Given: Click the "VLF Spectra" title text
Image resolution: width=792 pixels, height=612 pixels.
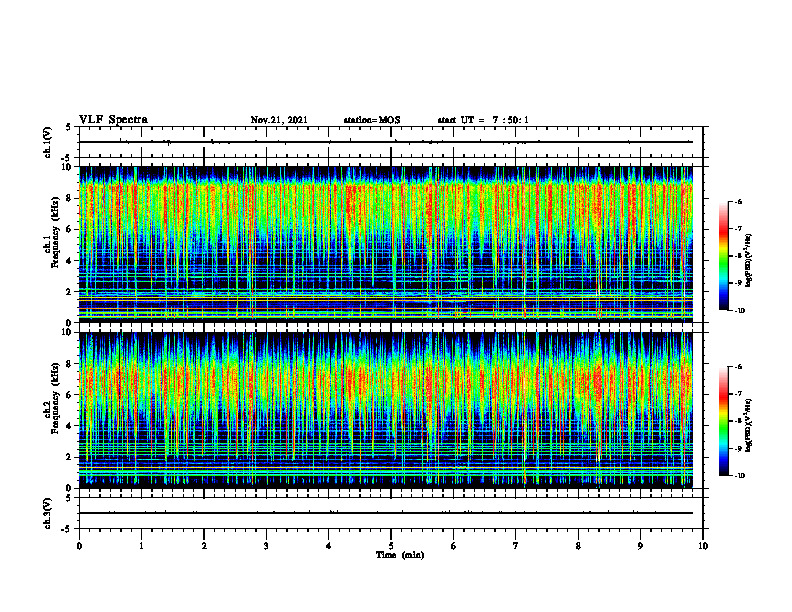Looking at the screenshot, I should click(113, 120).
